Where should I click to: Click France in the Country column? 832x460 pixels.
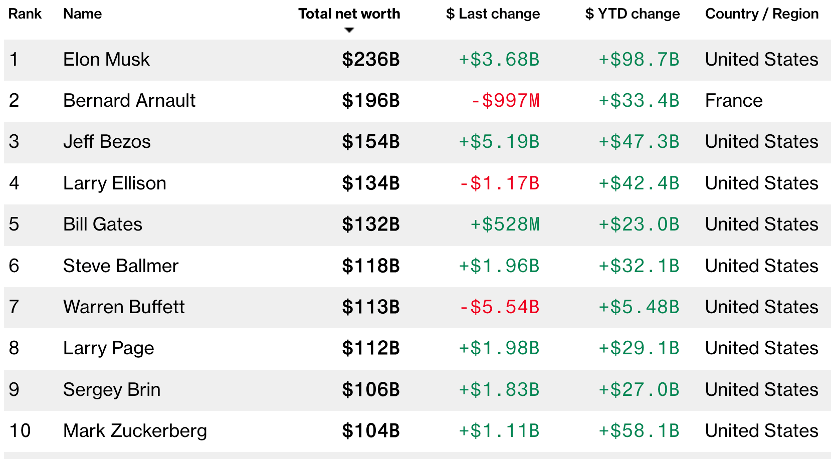point(733,101)
